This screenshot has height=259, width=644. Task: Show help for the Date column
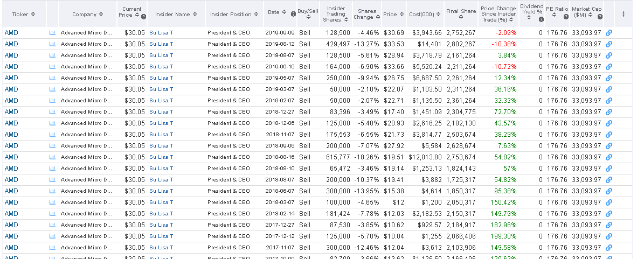tap(293, 14)
